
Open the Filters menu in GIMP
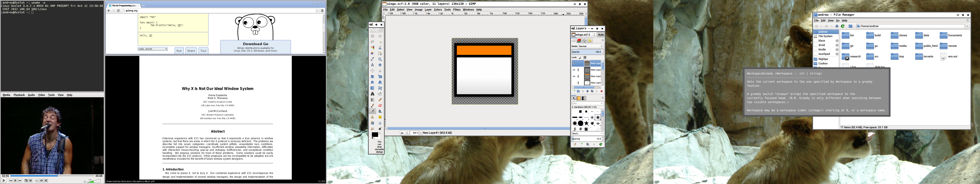(x=456, y=10)
